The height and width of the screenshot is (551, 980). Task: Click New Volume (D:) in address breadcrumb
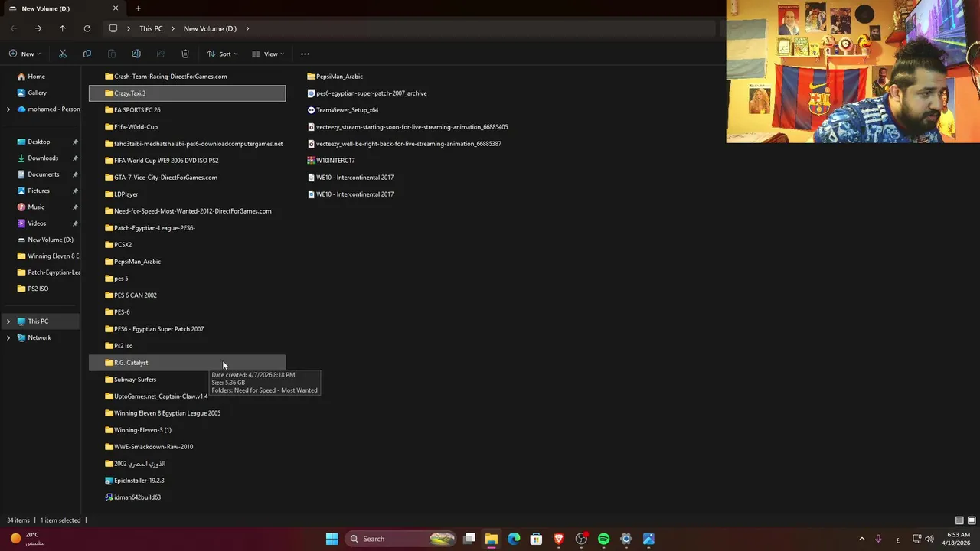point(210,28)
